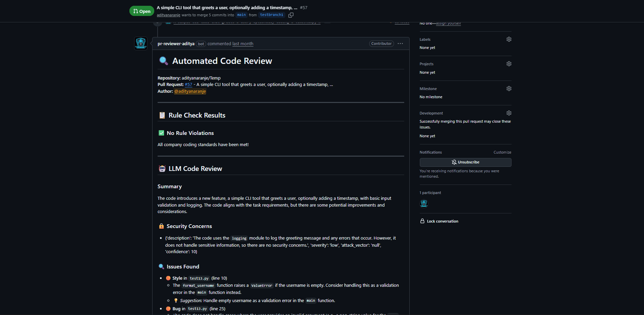The image size is (644, 315).
Task: Click the Open pull request status badge
Action: (142, 11)
